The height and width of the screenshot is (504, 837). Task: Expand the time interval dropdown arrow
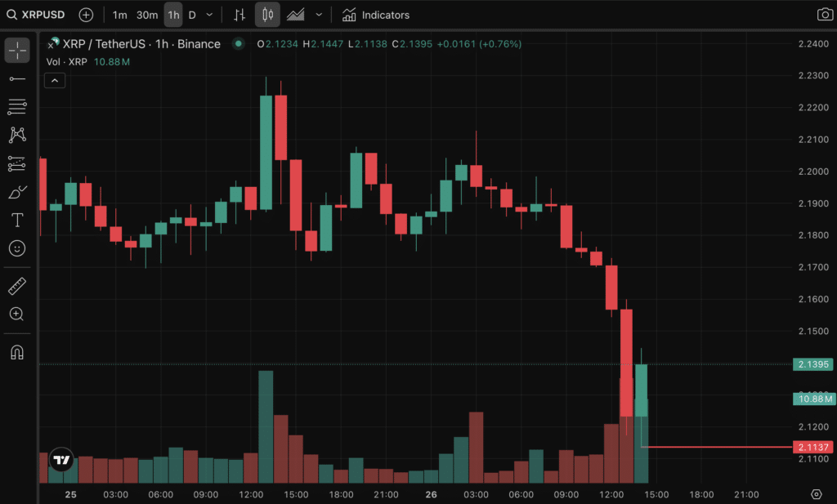tap(209, 15)
